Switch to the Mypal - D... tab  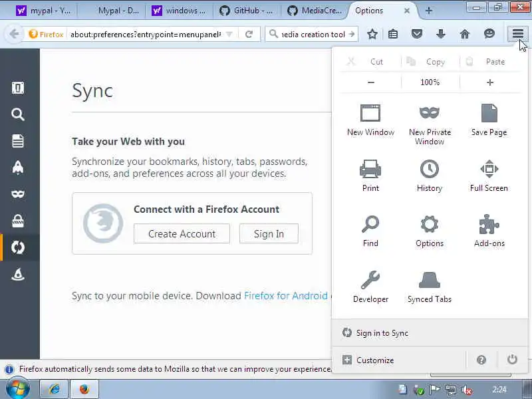(x=112, y=11)
